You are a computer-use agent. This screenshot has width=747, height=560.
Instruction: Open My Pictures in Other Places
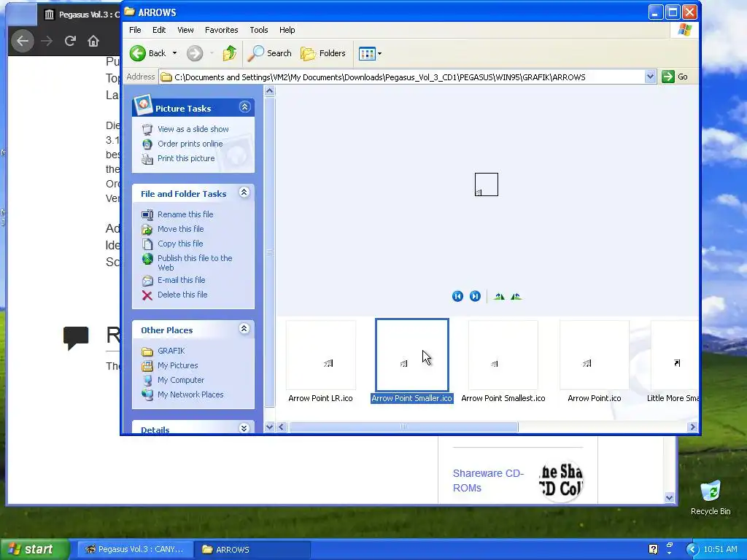pyautogui.click(x=178, y=366)
